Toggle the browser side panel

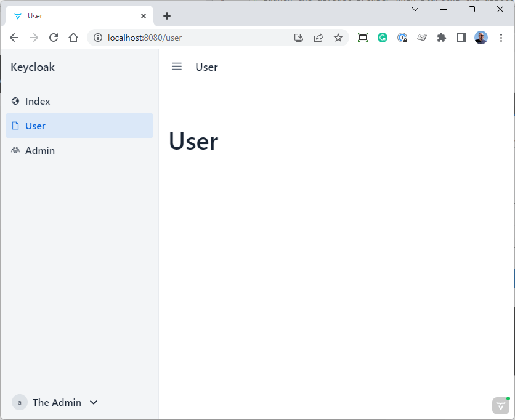click(x=461, y=38)
